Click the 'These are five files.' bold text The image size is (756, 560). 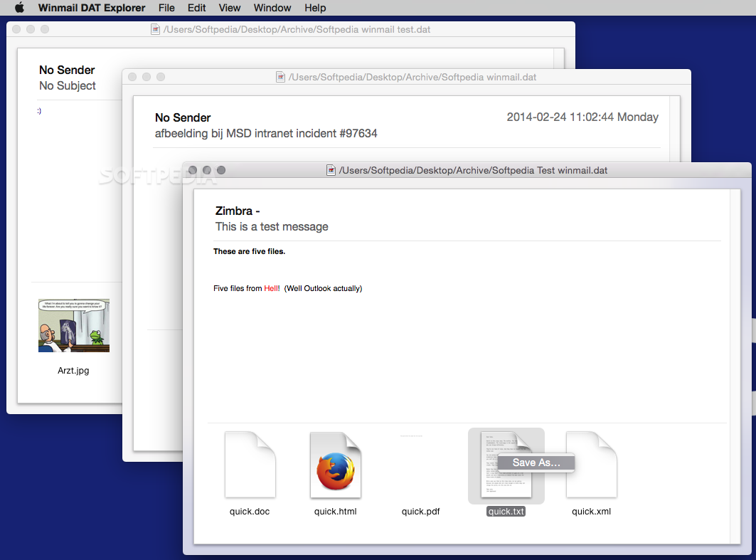(x=249, y=251)
